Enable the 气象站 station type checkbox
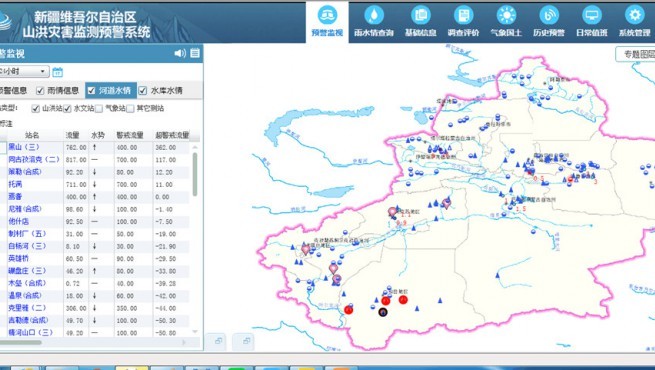655x370 pixels. (99, 109)
